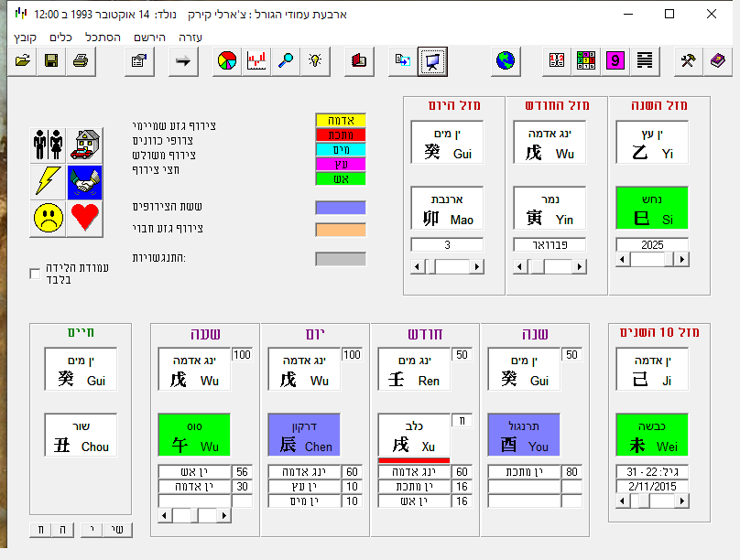The image size is (740, 560).
Task: Open the pie chart view
Action: 228,61
